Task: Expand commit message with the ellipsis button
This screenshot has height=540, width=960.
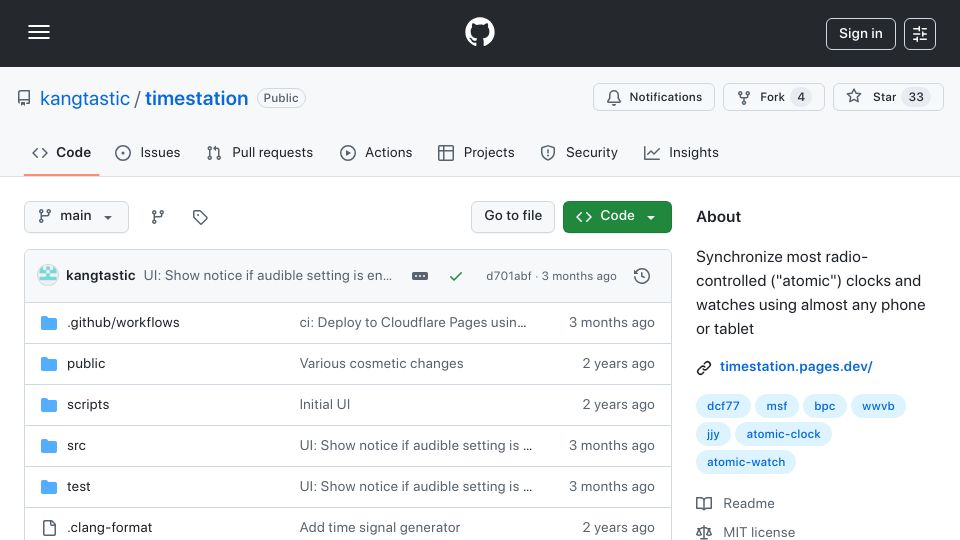Action: (420, 276)
